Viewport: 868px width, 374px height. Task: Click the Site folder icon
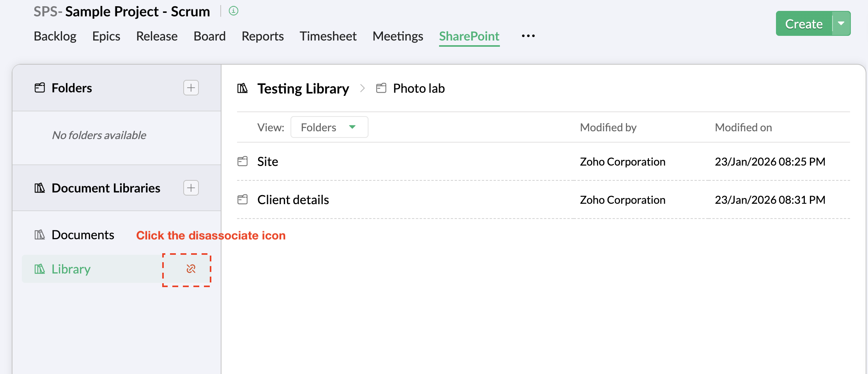click(243, 161)
